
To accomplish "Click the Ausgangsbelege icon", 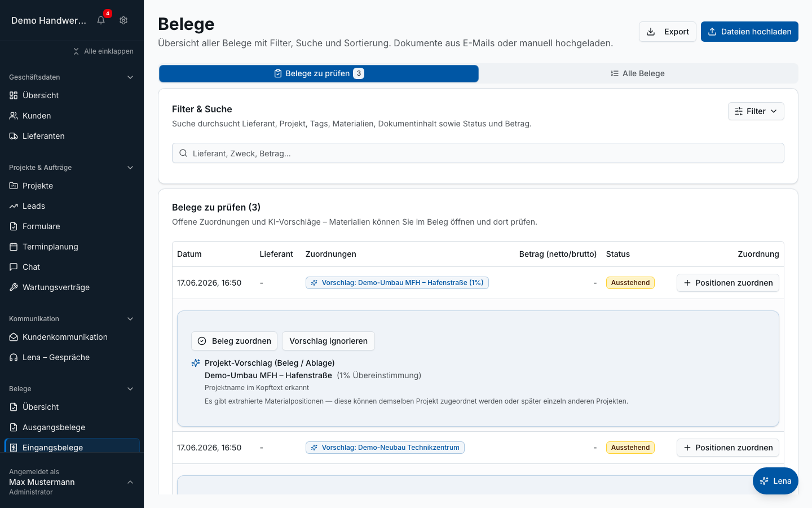I will (14, 427).
